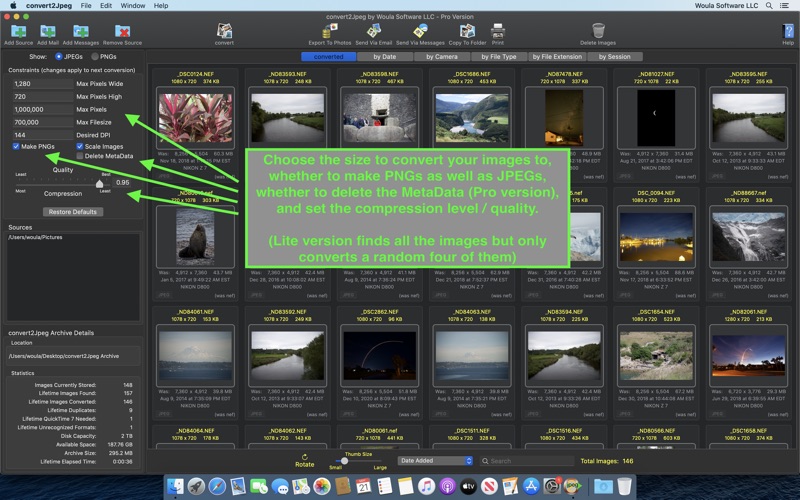Open the Window menu
Viewport: 800px width, 500px height.
click(x=133, y=6)
